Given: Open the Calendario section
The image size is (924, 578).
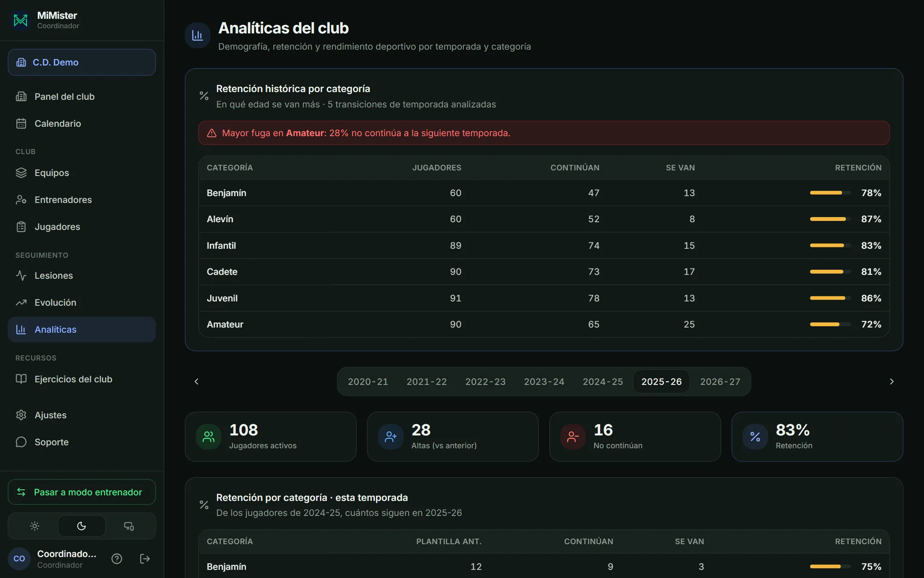Looking at the screenshot, I should click(x=82, y=123).
